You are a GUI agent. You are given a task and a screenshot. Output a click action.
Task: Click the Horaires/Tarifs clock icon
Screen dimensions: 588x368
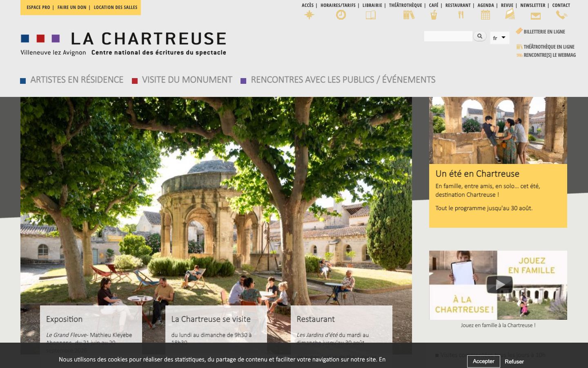click(x=341, y=15)
